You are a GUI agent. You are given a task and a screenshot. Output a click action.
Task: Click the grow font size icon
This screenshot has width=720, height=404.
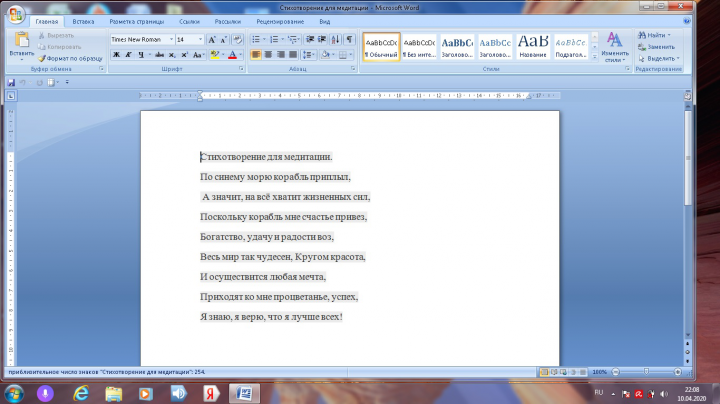tap(212, 39)
